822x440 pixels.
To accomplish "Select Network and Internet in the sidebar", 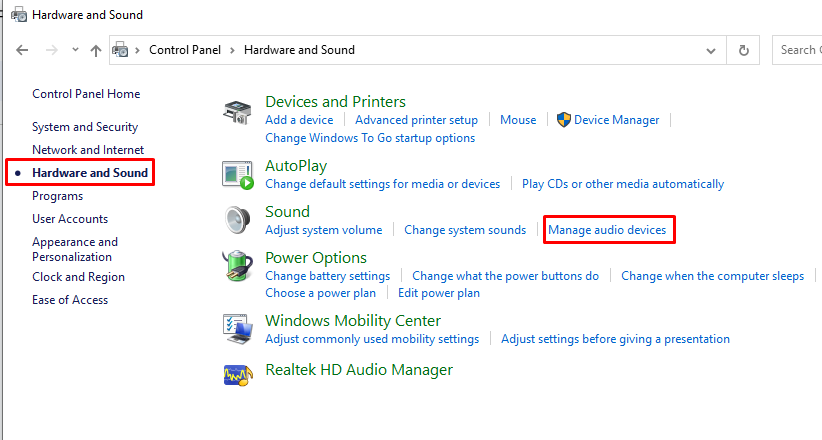I will (88, 150).
